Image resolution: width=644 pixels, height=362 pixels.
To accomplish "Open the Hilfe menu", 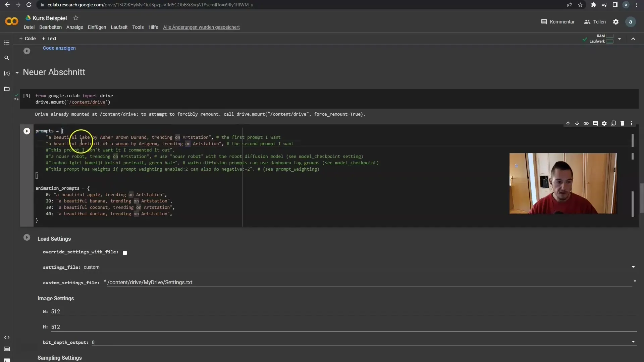I will coord(153,27).
